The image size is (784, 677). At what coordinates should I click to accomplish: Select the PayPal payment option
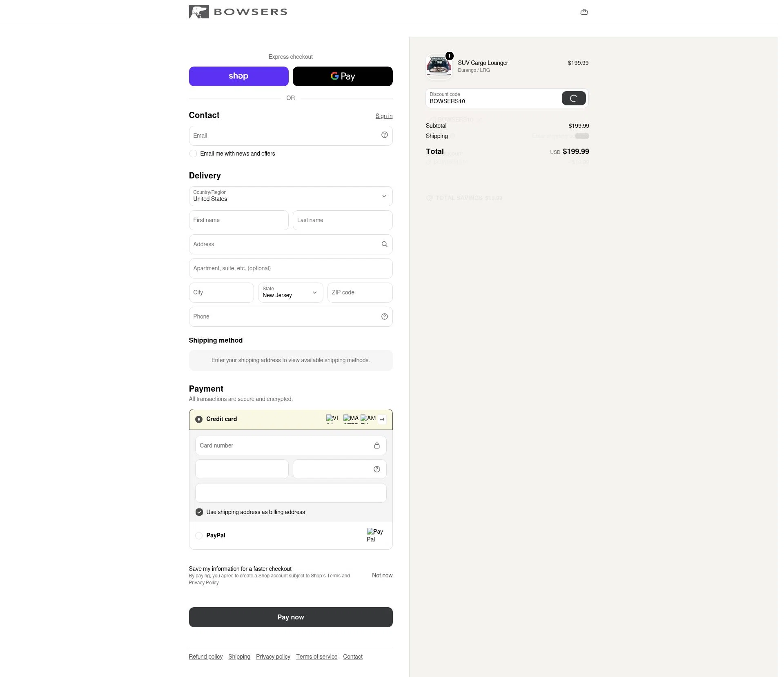point(199,536)
